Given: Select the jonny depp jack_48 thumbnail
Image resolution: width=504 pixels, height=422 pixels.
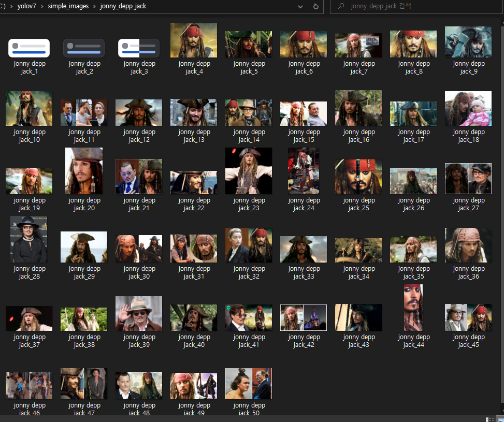Looking at the screenshot, I should 139,386.
